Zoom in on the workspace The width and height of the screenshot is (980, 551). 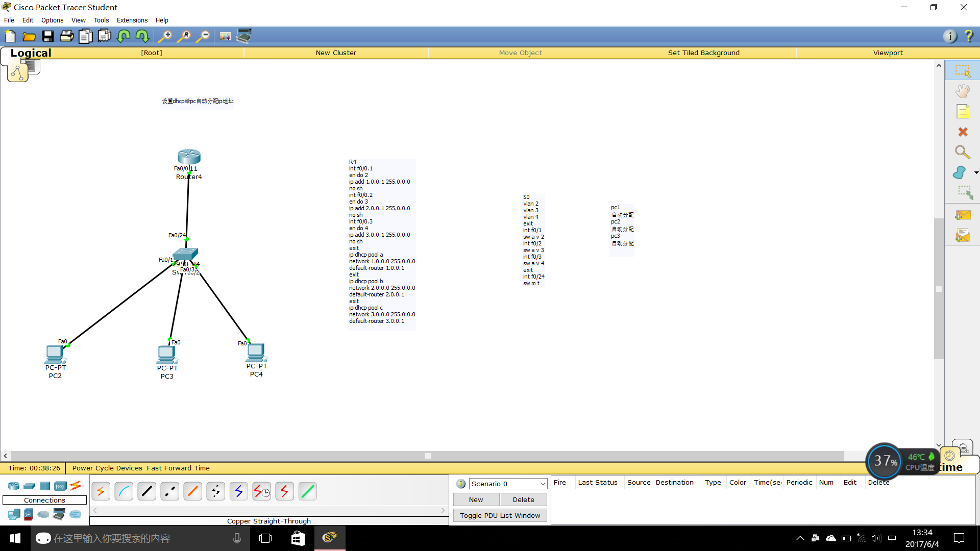165,36
